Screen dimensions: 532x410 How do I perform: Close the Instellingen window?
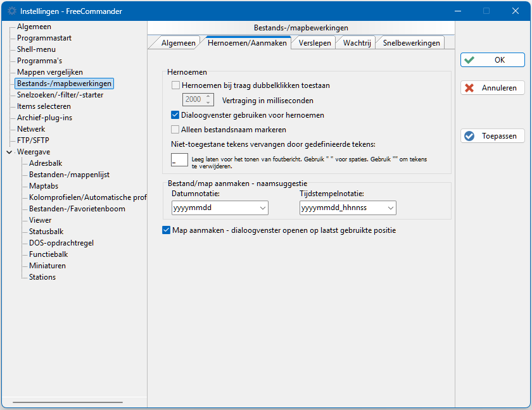click(x=516, y=11)
